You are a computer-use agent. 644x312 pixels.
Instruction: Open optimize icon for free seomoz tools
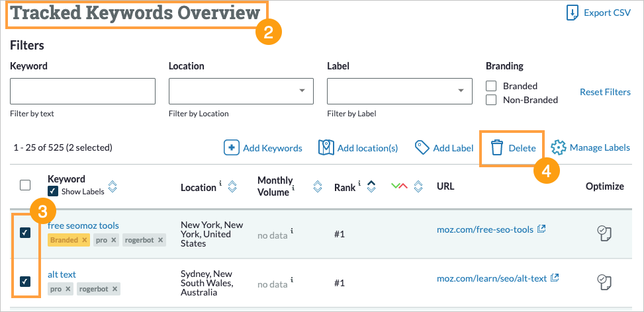pyautogui.click(x=604, y=232)
